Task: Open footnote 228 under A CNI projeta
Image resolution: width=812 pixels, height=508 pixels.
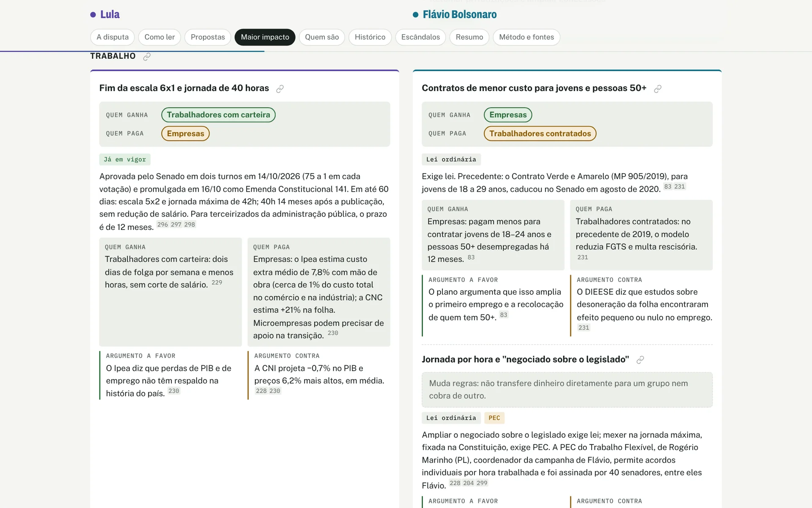Action: (261, 391)
